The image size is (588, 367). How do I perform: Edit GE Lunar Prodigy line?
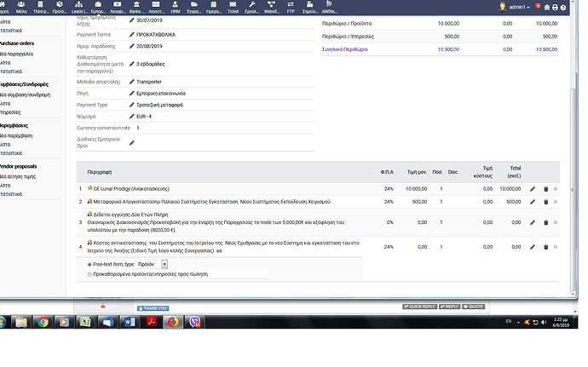533,189
